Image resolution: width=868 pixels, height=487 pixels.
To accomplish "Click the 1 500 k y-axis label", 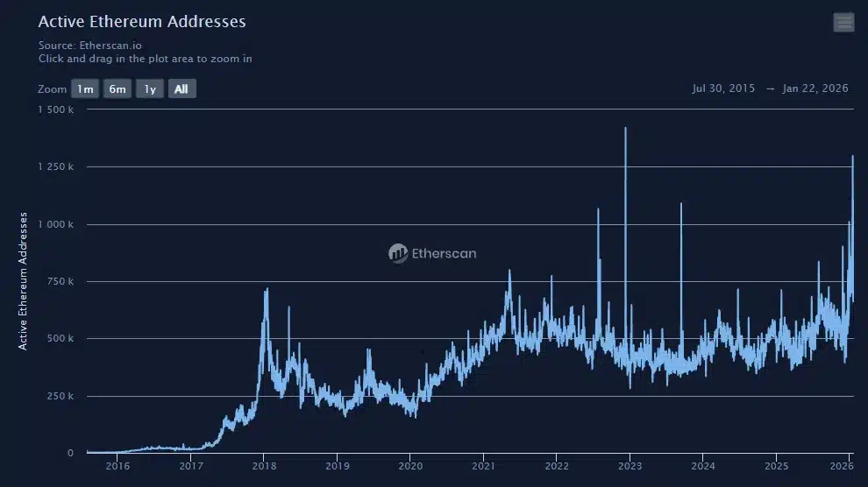I will coord(55,109).
